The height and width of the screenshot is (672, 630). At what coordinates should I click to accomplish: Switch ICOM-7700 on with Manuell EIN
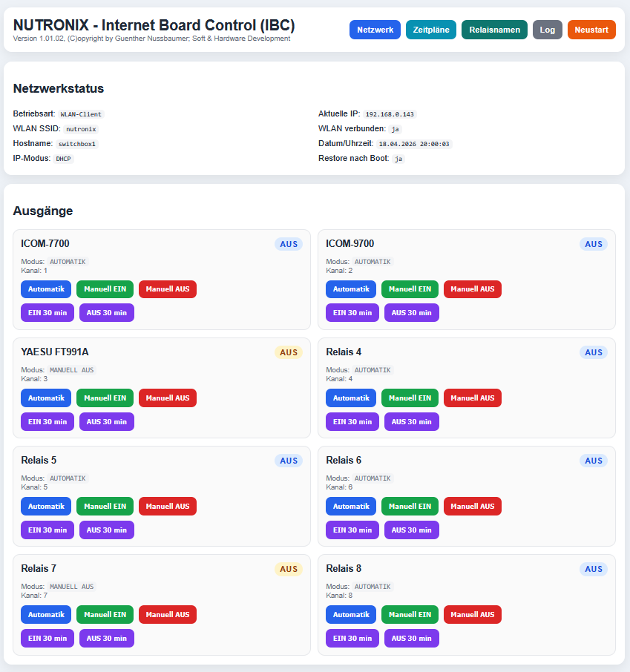(x=105, y=289)
